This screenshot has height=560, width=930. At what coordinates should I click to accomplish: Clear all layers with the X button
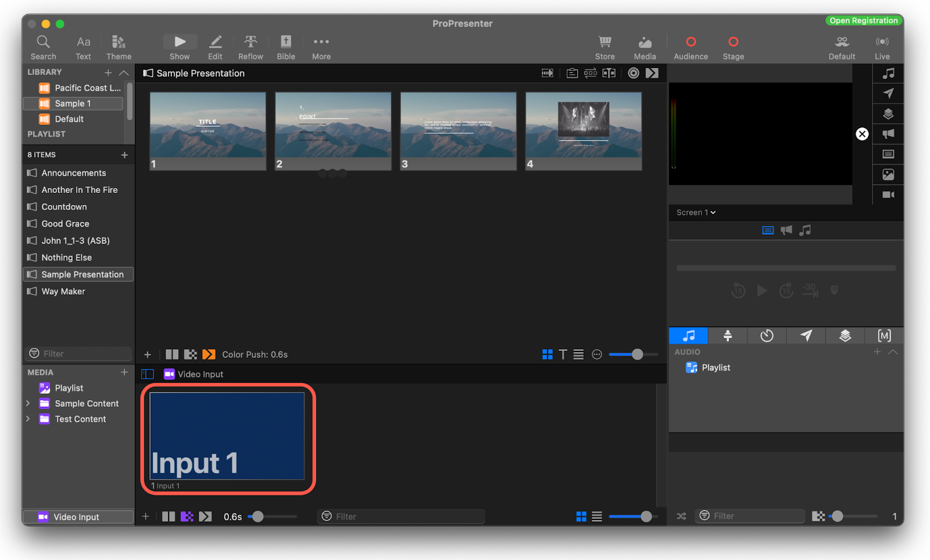862,134
